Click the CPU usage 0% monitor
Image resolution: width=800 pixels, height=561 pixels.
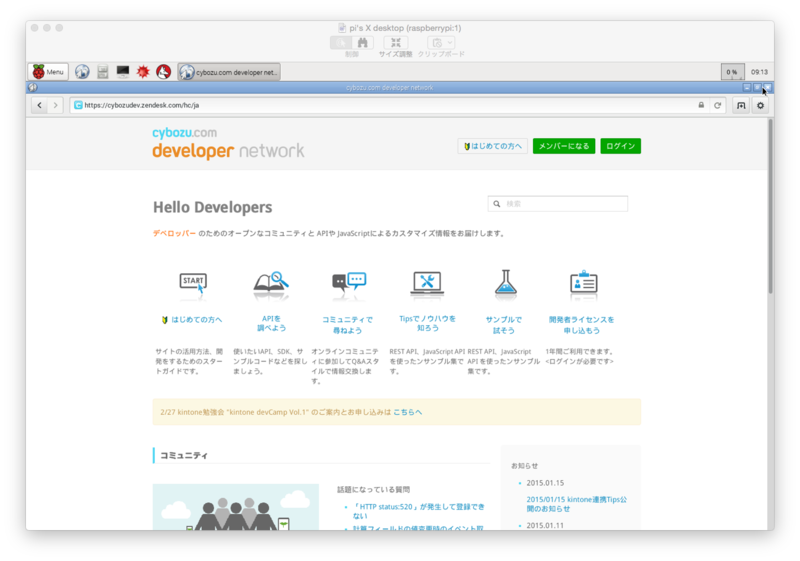click(x=732, y=72)
